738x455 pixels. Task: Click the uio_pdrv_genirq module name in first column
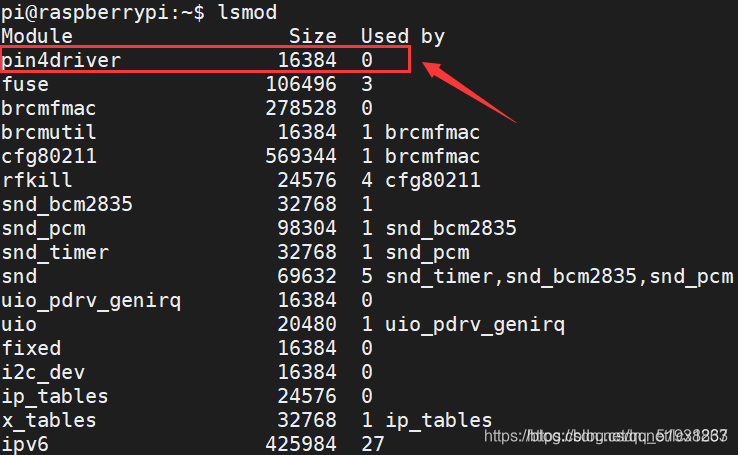coord(91,300)
